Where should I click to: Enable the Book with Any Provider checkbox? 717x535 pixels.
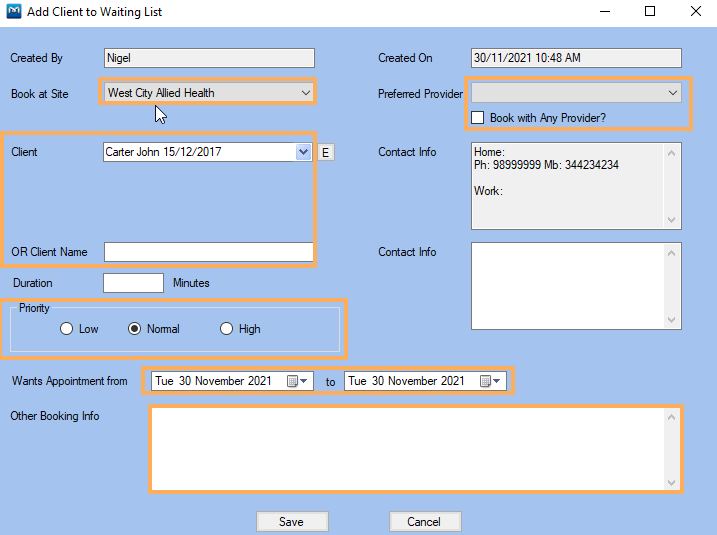(477, 118)
